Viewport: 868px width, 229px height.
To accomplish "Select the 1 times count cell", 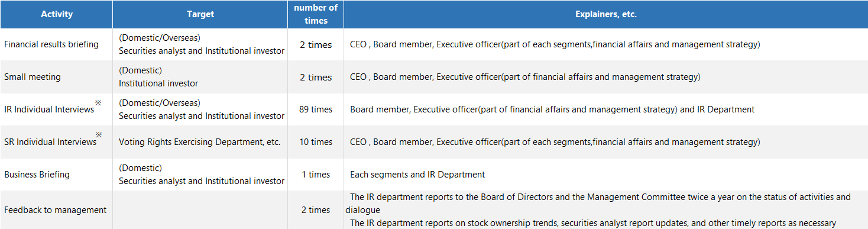I will [x=316, y=175].
